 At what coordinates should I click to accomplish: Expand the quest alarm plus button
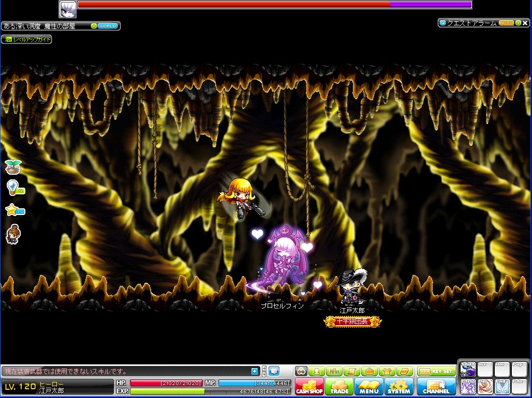coord(518,23)
